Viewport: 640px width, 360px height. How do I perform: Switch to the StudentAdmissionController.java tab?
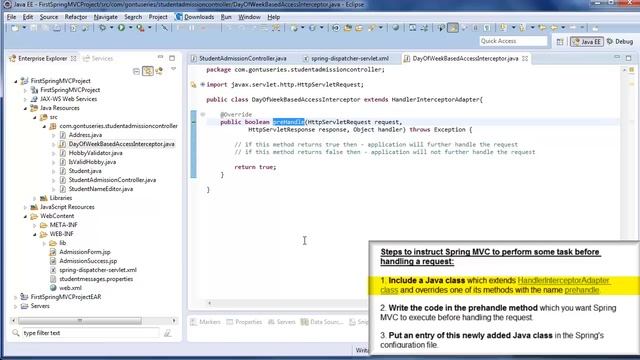tap(242, 59)
